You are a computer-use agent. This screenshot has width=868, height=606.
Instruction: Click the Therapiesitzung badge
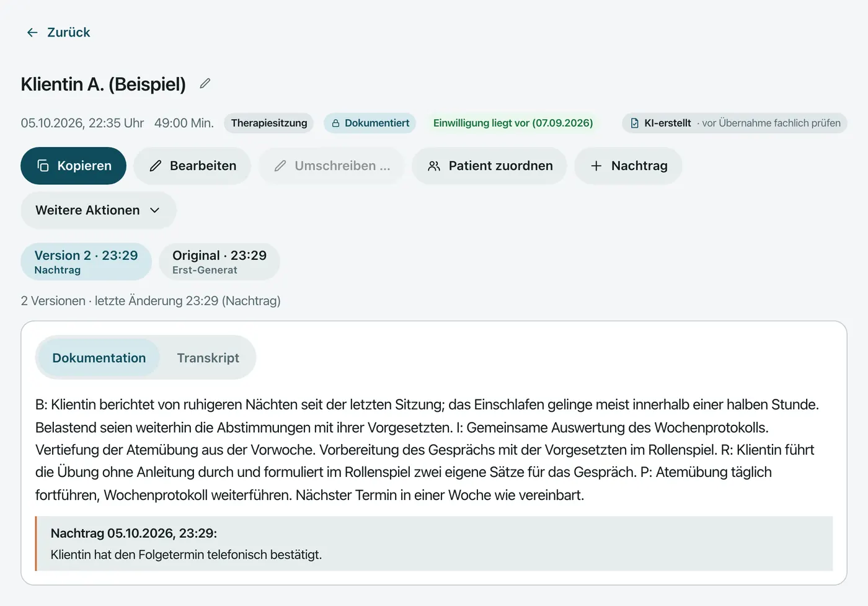tap(269, 123)
